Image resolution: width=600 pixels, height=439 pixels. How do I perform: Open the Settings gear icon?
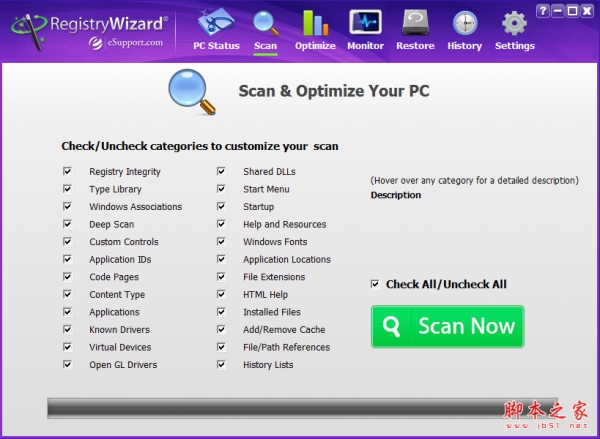point(514,23)
